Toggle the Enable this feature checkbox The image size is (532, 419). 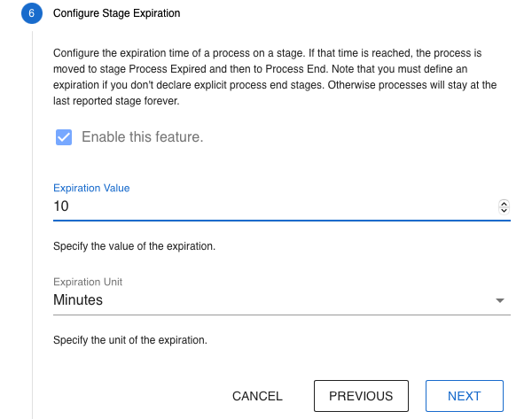click(x=64, y=137)
